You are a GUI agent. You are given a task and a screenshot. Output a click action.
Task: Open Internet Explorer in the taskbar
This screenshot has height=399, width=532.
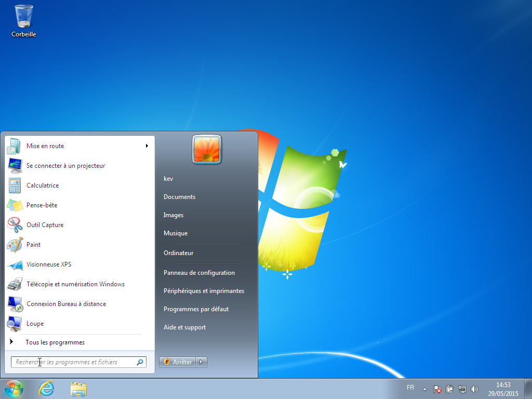[x=46, y=389]
